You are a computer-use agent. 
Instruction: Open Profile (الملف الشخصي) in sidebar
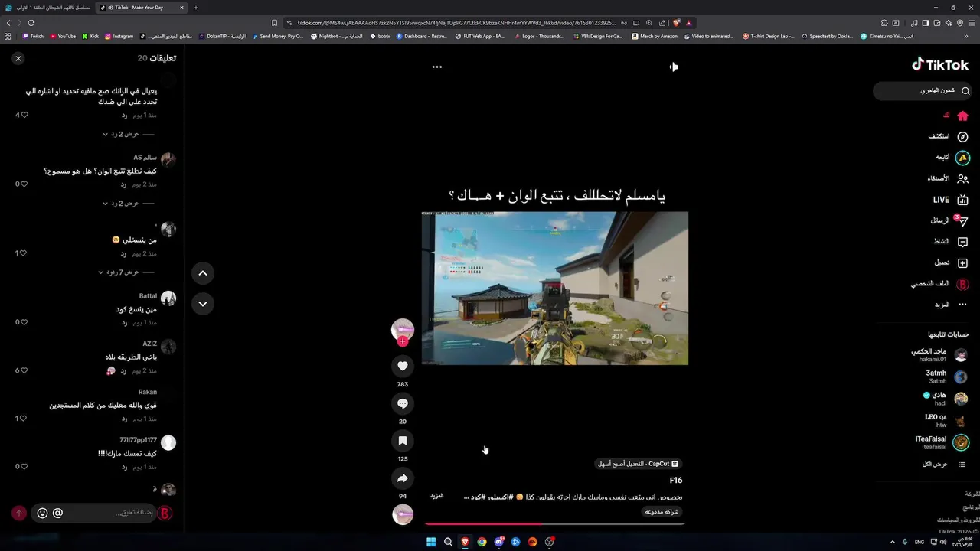pos(939,284)
